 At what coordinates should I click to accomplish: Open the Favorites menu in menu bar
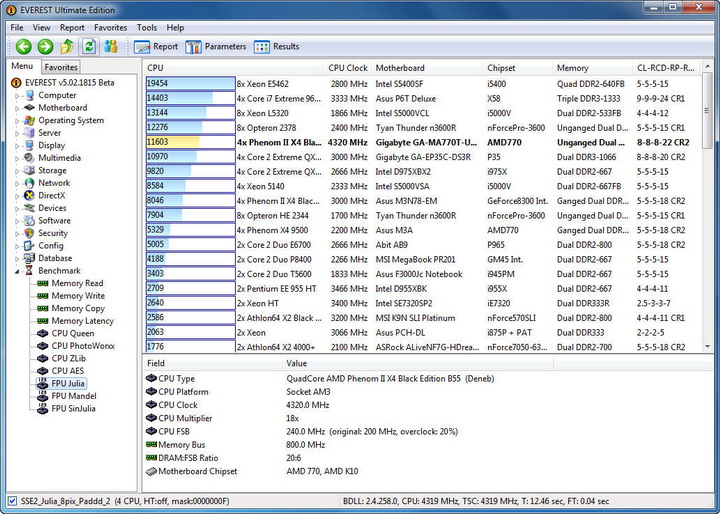110,28
